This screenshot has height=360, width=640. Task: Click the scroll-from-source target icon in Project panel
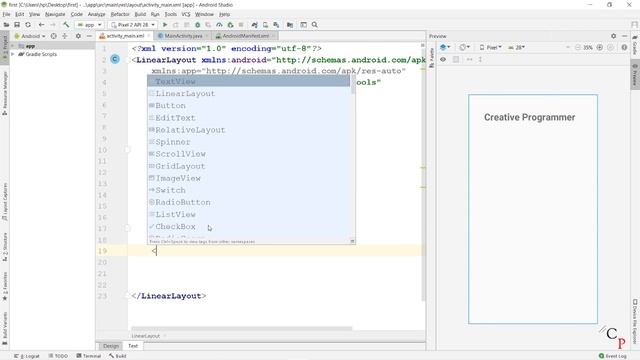tap(53, 36)
